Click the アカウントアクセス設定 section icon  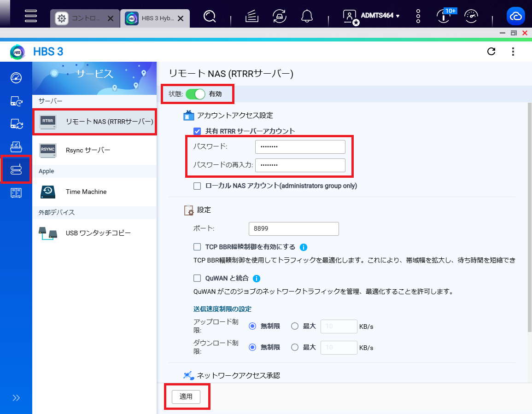point(189,116)
